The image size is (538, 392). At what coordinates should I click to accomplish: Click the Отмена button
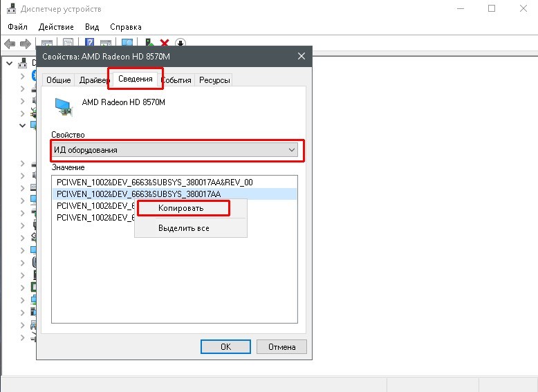[x=281, y=347]
